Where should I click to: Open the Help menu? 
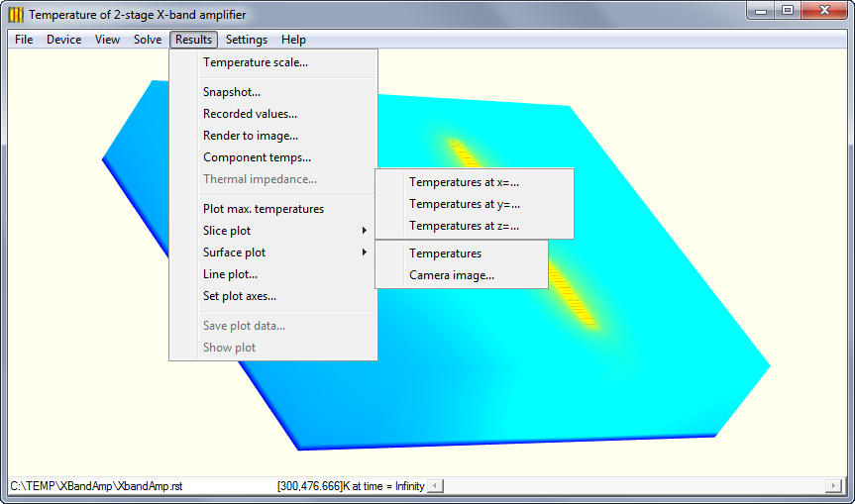click(x=293, y=40)
